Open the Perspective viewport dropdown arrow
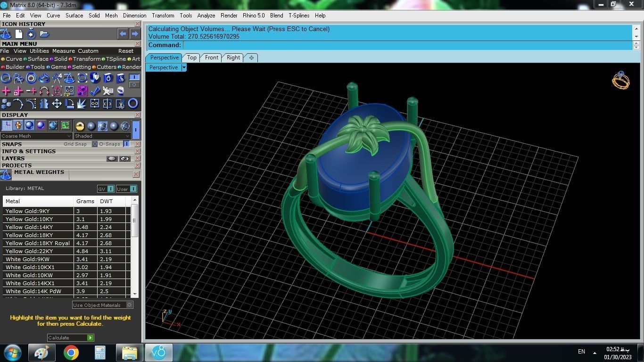The width and height of the screenshot is (644, 362). click(184, 67)
